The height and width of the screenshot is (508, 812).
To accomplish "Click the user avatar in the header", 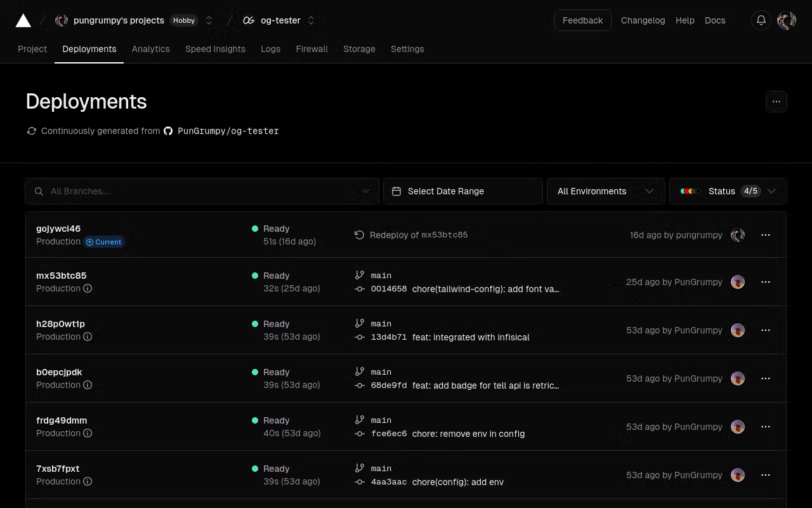I will point(787,20).
